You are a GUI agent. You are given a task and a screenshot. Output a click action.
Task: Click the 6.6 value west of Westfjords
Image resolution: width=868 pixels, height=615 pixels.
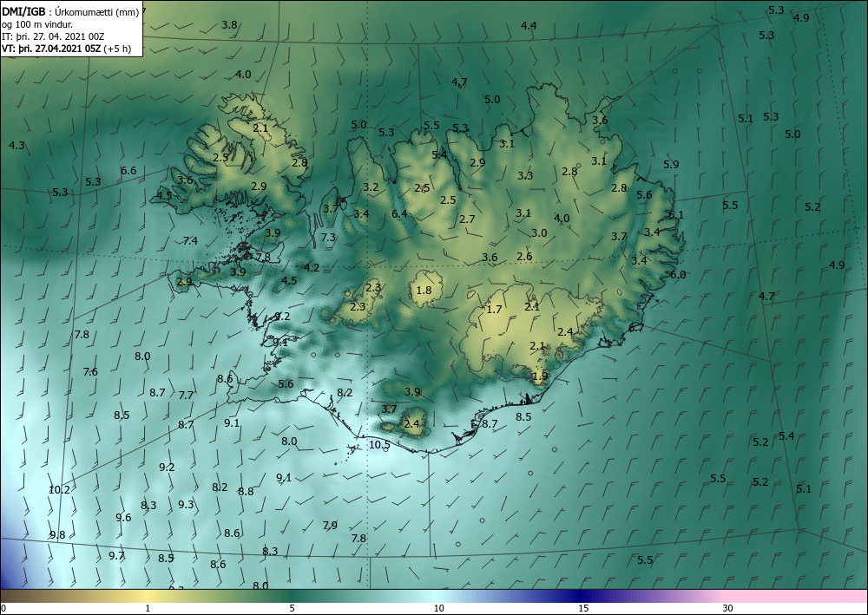pos(128,170)
